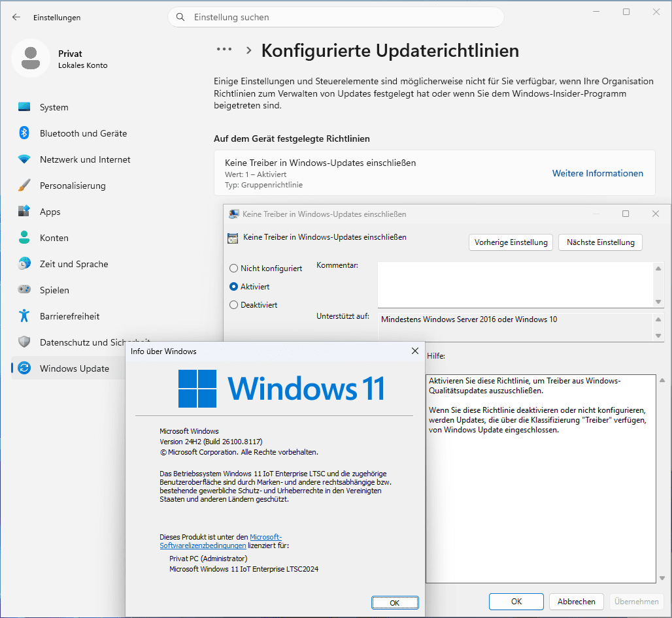Click the search magnifier icon
This screenshot has height=618, width=672.
tap(180, 17)
